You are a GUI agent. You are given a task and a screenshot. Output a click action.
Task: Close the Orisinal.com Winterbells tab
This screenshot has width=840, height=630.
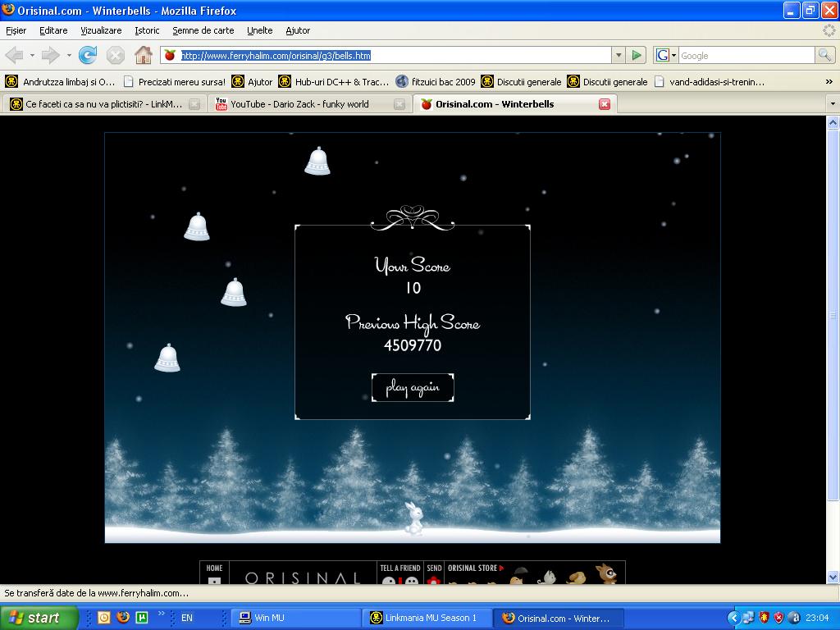point(605,104)
